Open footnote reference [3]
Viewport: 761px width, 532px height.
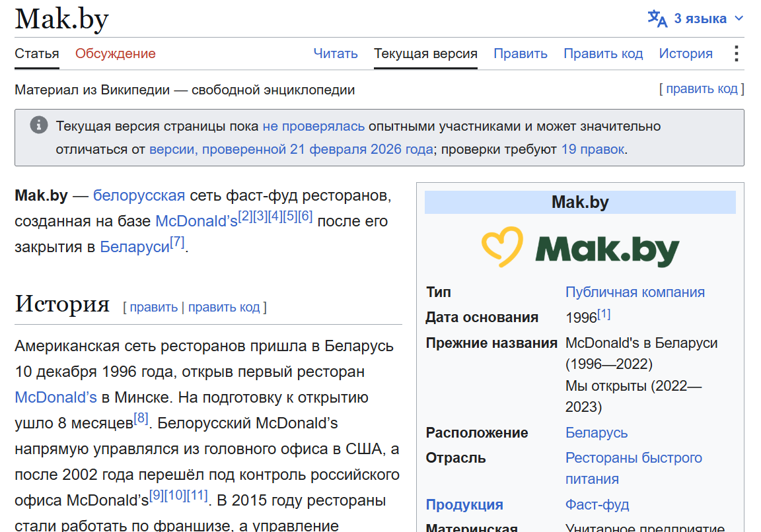click(260, 216)
